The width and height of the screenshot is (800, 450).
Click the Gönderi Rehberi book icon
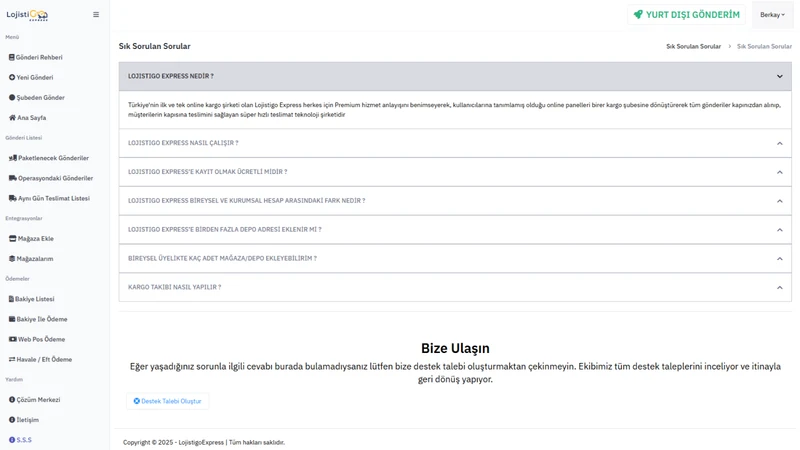[12, 57]
